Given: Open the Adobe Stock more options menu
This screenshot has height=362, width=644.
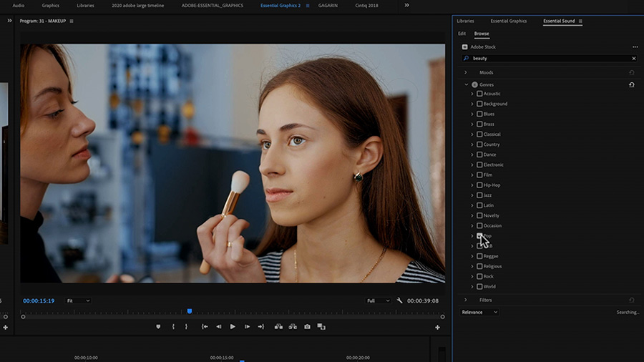Looking at the screenshot, I should coord(635,47).
